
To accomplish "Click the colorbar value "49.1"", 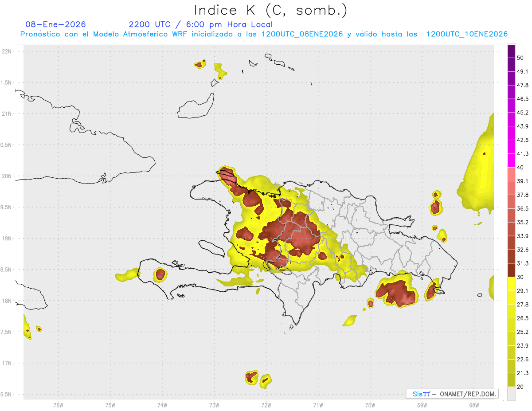I will point(523,72).
